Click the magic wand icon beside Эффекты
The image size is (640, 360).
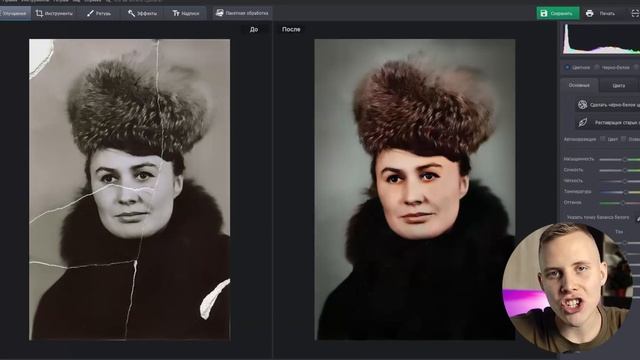tap(131, 13)
